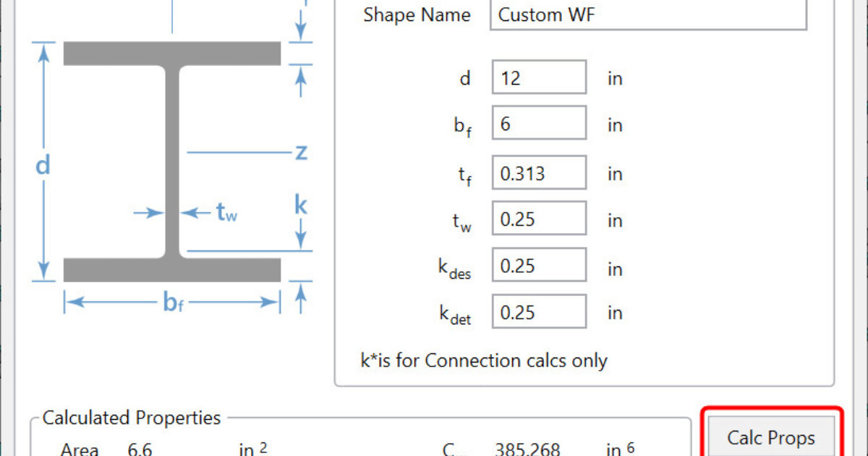Click the depth d input showing 12

click(538, 76)
